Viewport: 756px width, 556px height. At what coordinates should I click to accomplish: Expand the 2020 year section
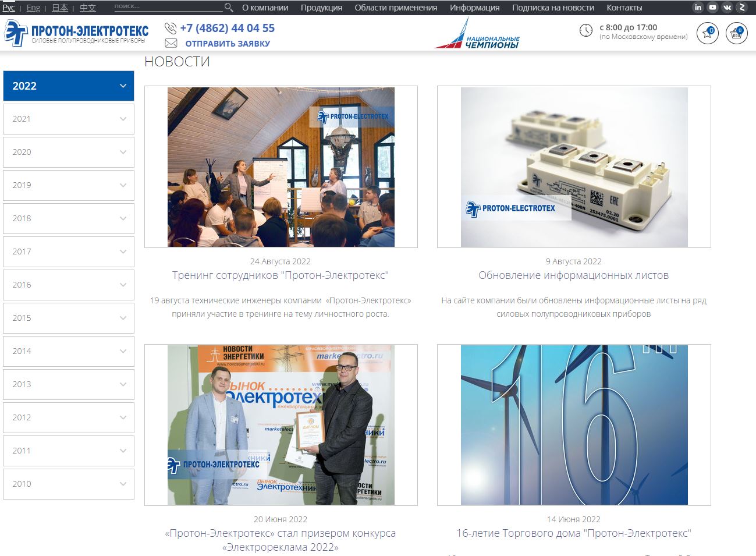69,152
